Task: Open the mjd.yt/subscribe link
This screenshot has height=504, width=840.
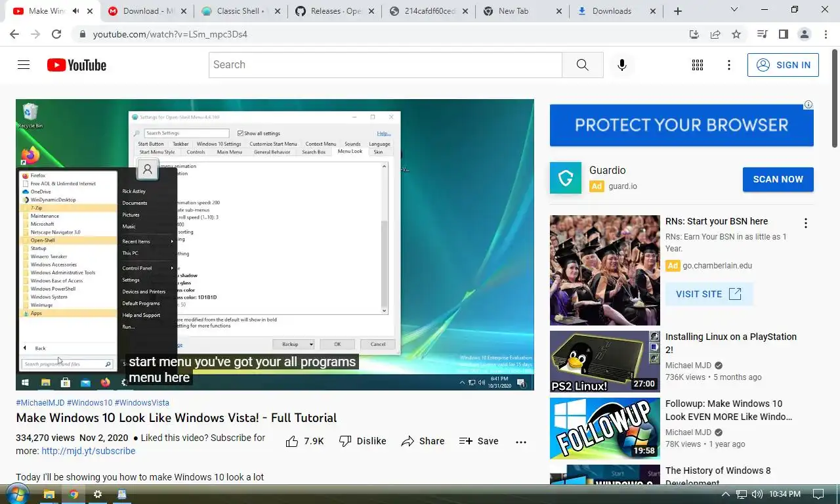Action: pyautogui.click(x=88, y=451)
